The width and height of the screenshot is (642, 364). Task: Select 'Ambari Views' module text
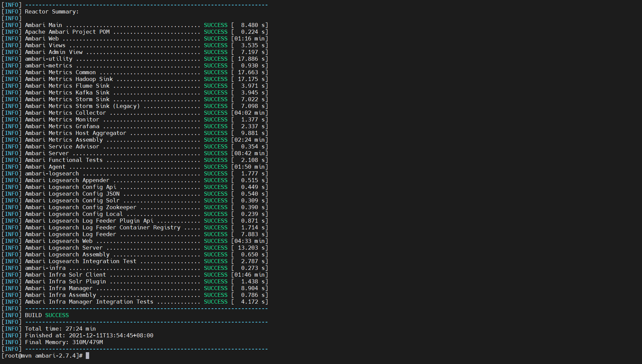tap(45, 45)
